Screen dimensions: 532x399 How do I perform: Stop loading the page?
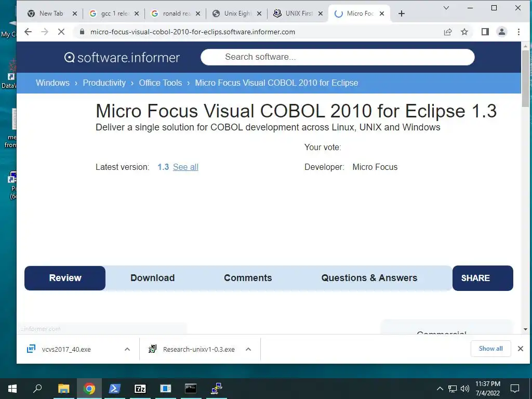click(61, 32)
